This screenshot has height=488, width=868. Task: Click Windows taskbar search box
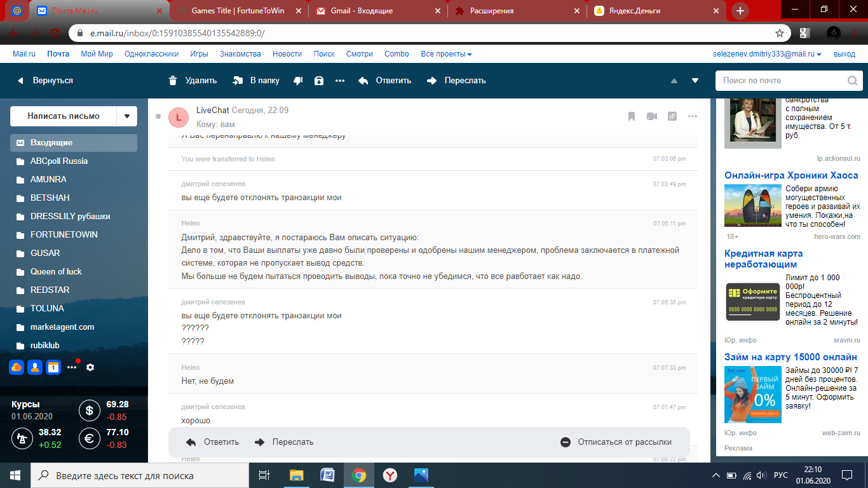pyautogui.click(x=140, y=475)
